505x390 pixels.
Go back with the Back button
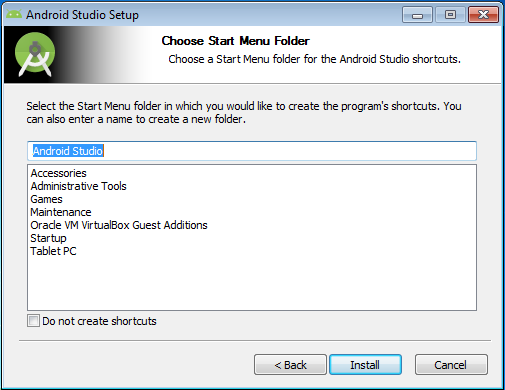290,365
